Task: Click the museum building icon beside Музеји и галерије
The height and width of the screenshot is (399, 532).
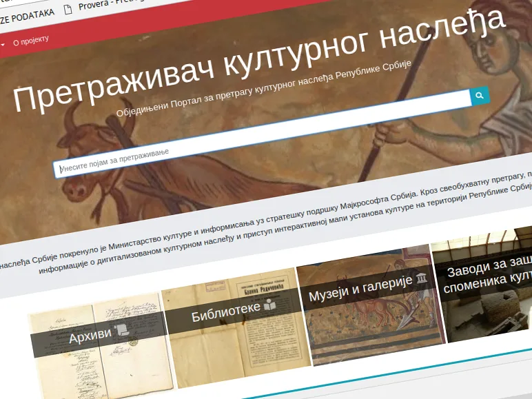Action: tap(421, 278)
